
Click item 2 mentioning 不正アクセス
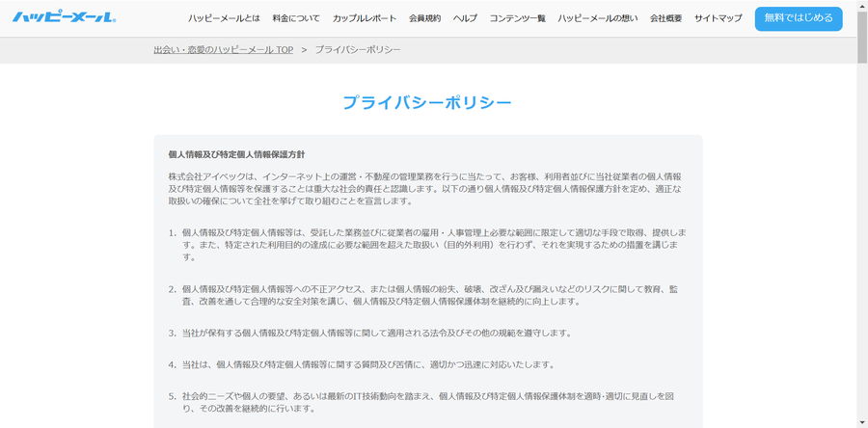[x=430, y=296]
